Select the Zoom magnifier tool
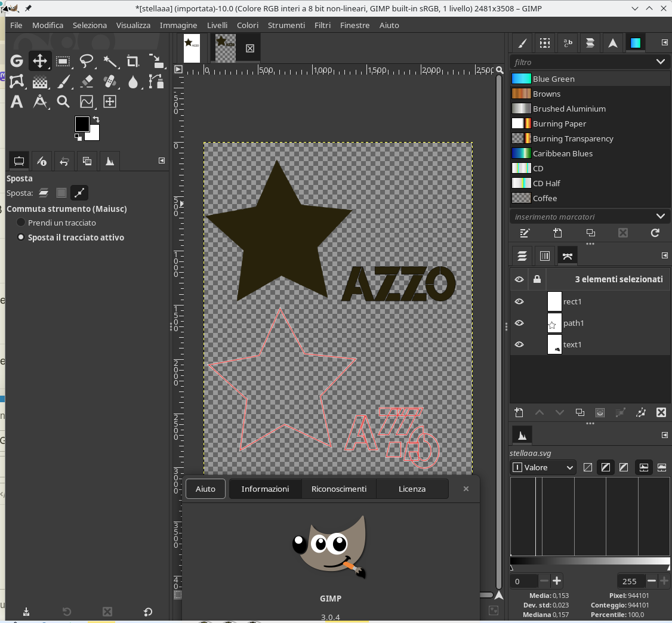The height and width of the screenshot is (623, 672). [63, 101]
